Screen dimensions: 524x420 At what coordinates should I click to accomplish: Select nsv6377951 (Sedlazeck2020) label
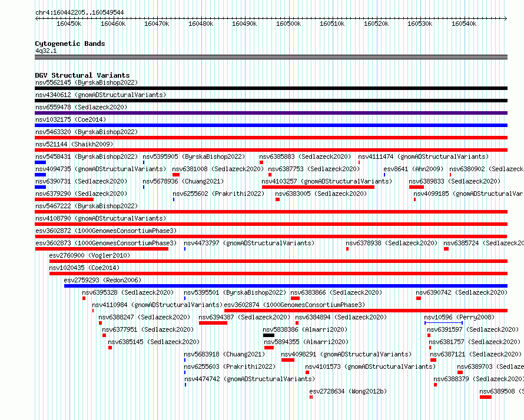[148, 329]
